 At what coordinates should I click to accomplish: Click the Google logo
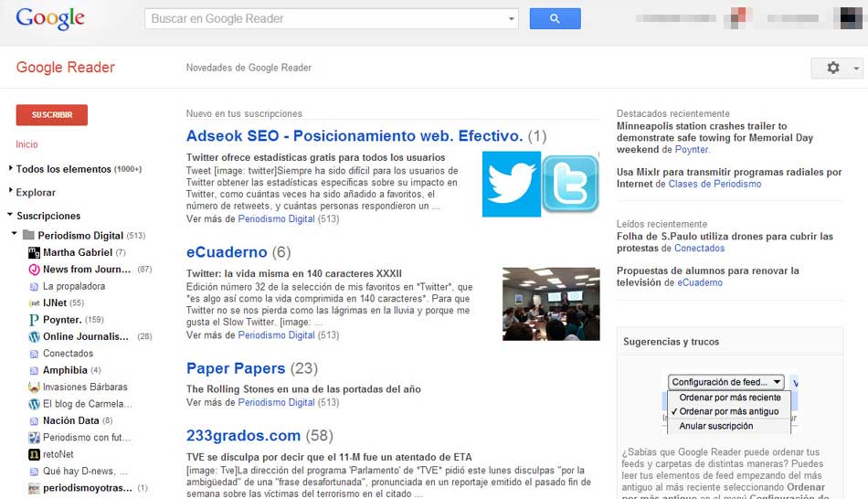coord(50,18)
